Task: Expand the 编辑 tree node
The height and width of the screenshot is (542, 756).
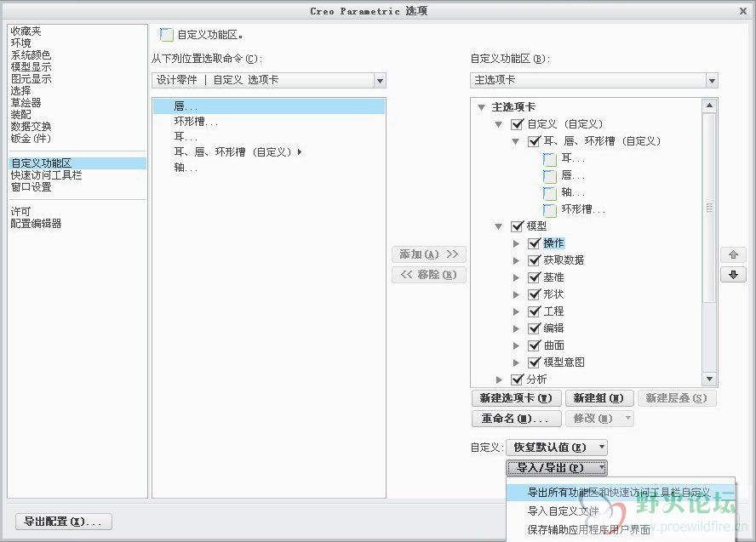Action: tap(516, 328)
